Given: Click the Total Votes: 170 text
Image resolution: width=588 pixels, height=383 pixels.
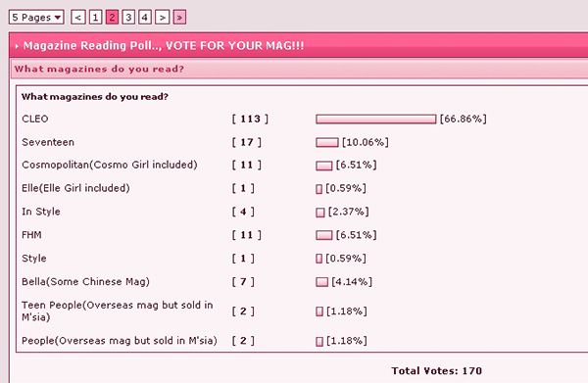Looking at the screenshot, I should pos(436,371).
